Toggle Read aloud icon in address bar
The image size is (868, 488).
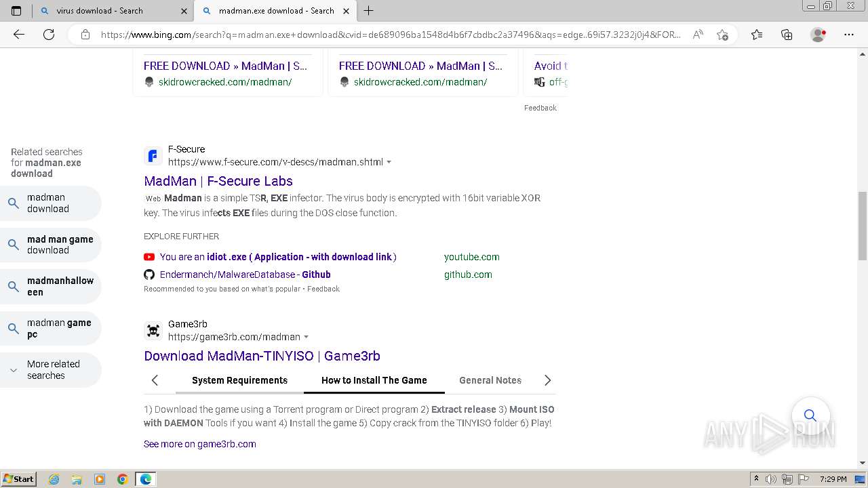coord(697,35)
